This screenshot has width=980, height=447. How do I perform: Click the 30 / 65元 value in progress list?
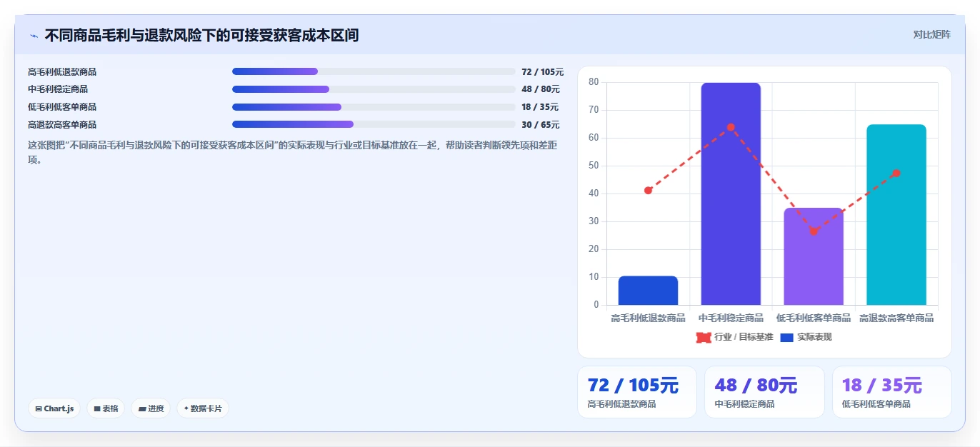[x=541, y=125]
